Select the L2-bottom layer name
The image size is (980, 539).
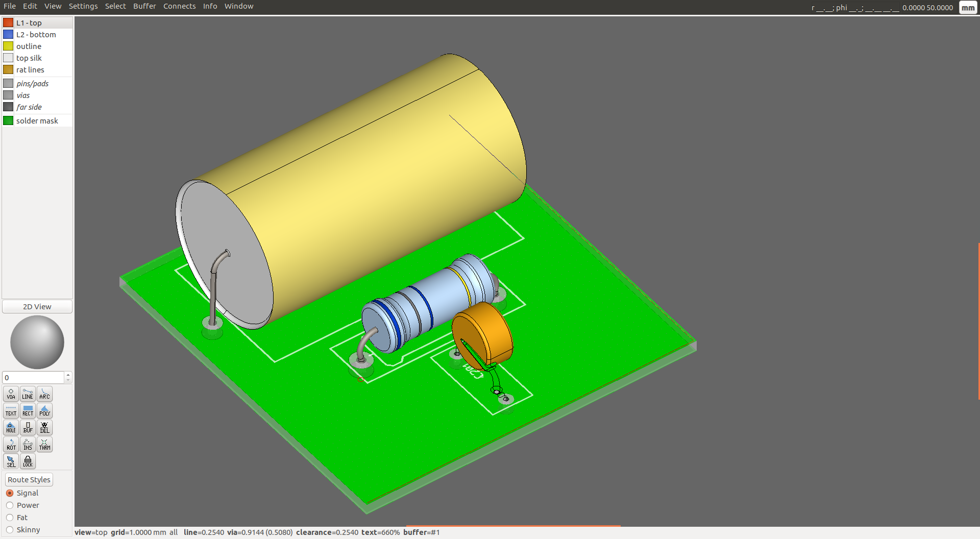36,35
